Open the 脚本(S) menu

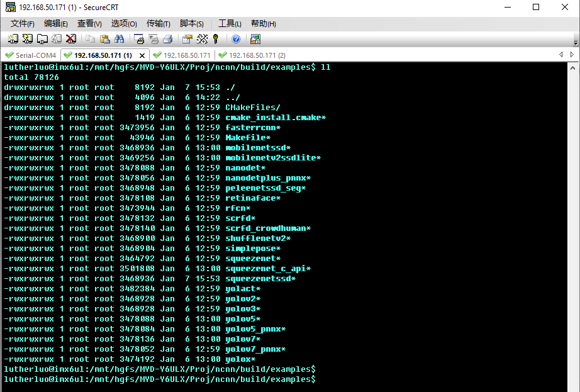point(192,24)
